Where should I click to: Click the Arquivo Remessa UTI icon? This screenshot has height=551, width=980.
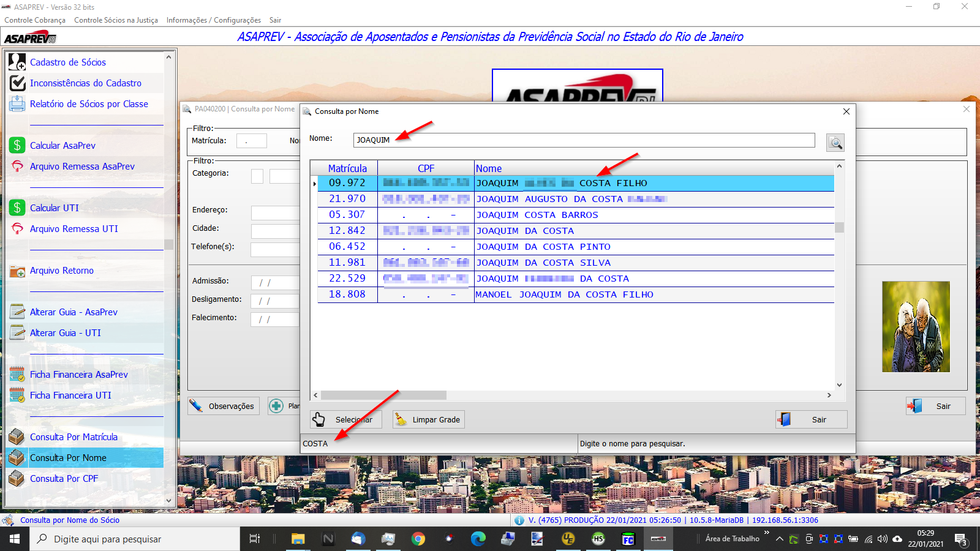(x=17, y=228)
